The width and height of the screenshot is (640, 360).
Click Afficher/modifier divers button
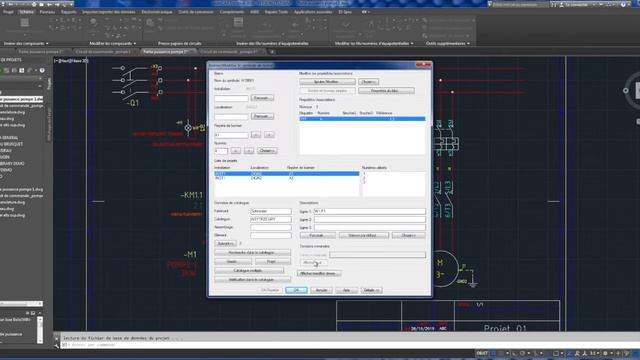coord(319,273)
